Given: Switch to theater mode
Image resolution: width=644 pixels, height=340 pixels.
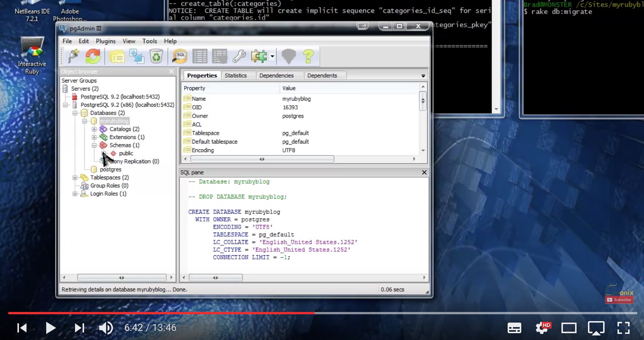Looking at the screenshot, I should [x=569, y=328].
